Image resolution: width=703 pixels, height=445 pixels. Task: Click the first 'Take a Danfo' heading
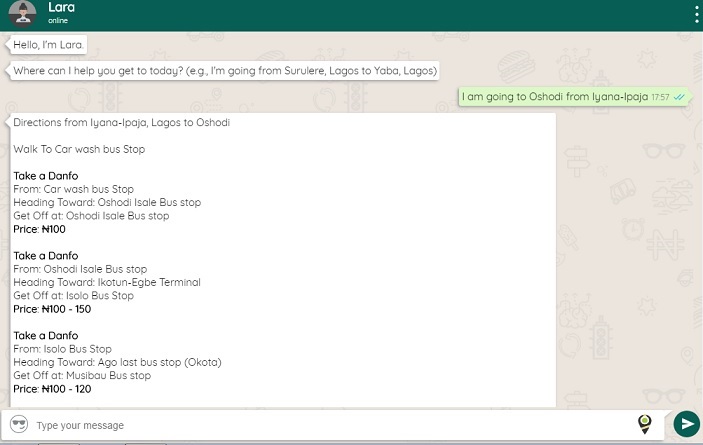pos(46,176)
